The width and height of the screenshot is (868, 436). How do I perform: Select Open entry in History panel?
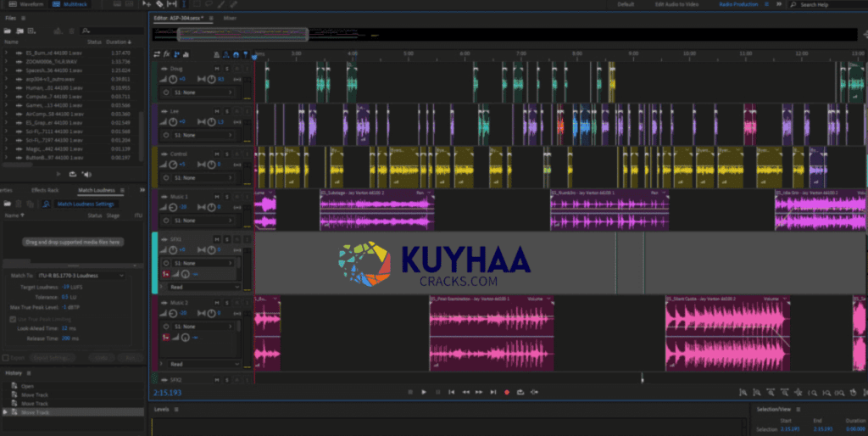click(28, 386)
